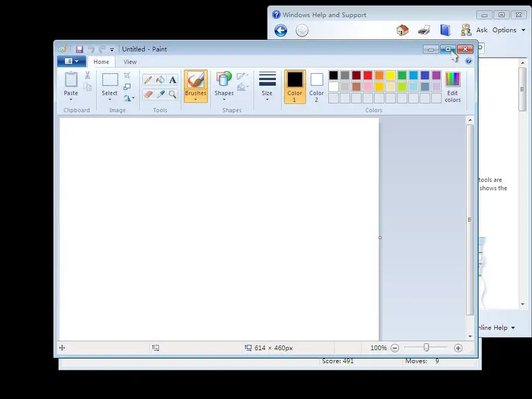532x399 pixels.
Task: Select the Text tool
Action: pyautogui.click(x=172, y=79)
